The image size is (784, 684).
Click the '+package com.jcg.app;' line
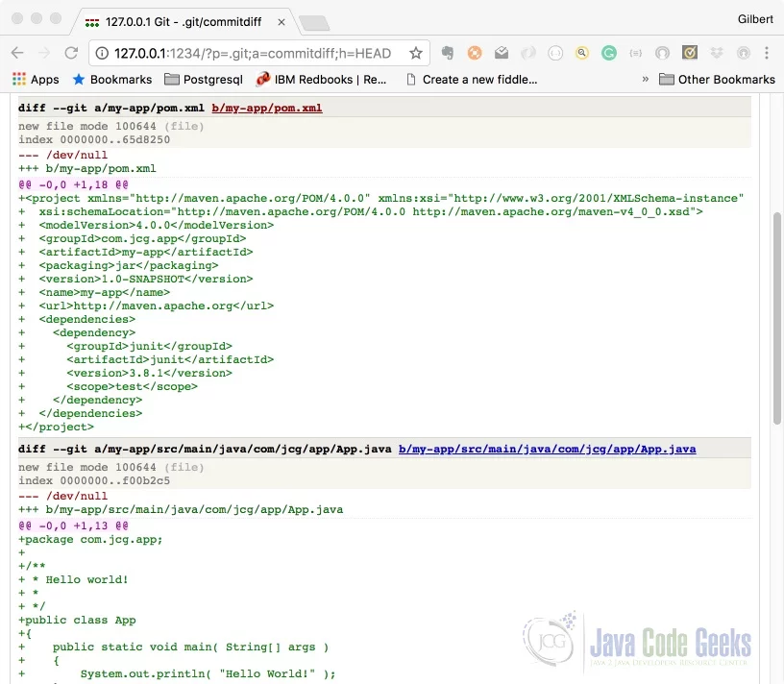(90, 540)
